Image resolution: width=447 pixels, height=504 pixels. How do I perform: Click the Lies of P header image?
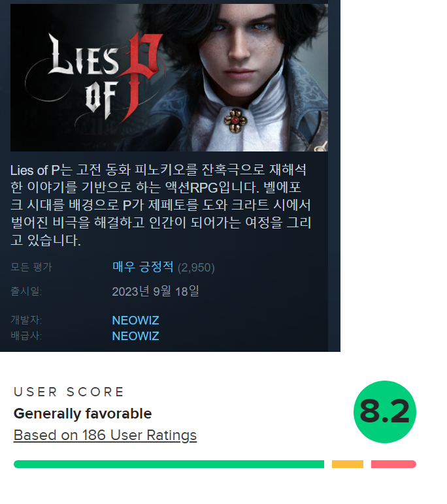click(x=169, y=78)
